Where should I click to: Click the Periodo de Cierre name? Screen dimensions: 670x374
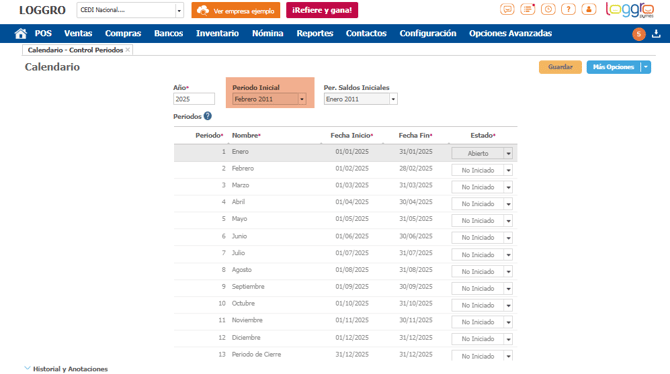(x=256, y=354)
